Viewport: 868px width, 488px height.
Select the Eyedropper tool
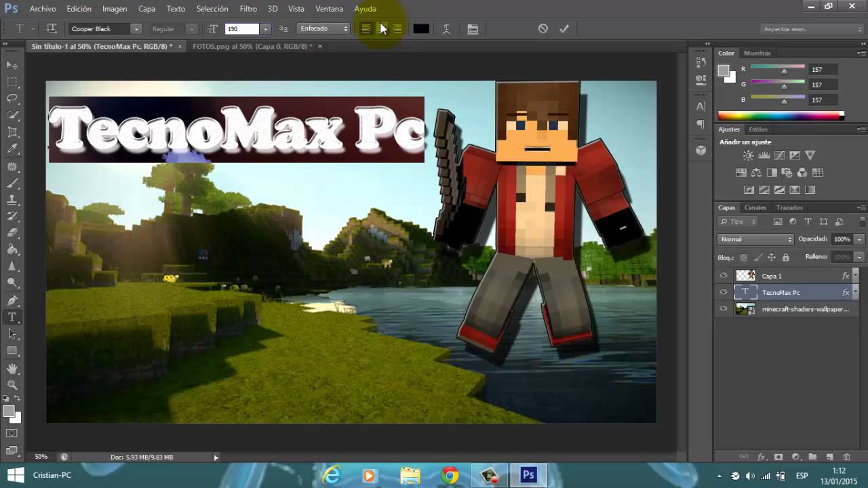12,149
